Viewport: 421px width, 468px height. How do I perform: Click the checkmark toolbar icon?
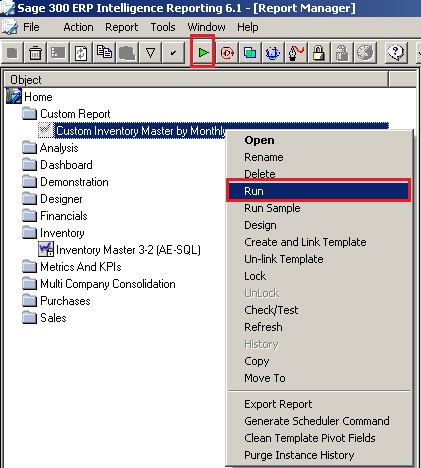173,53
